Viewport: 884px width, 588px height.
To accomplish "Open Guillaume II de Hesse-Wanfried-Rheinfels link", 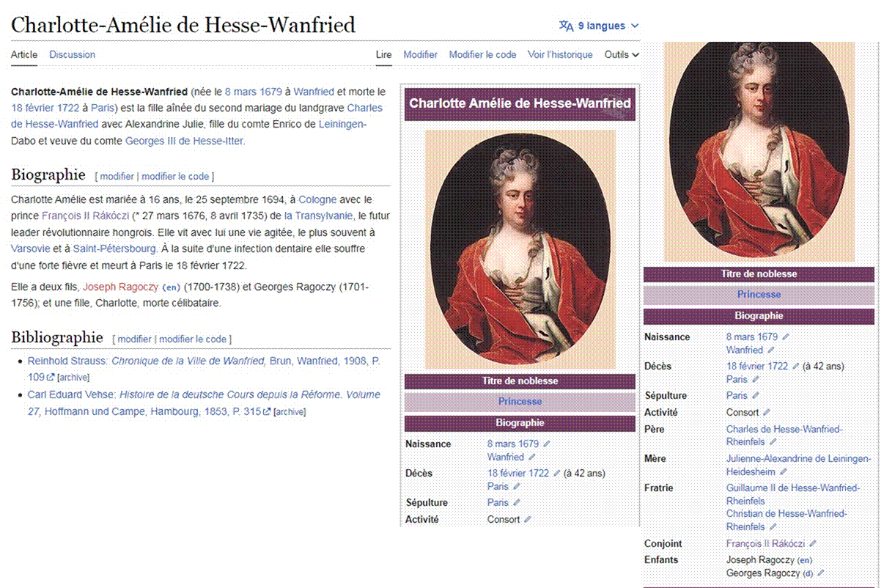I will (793, 494).
